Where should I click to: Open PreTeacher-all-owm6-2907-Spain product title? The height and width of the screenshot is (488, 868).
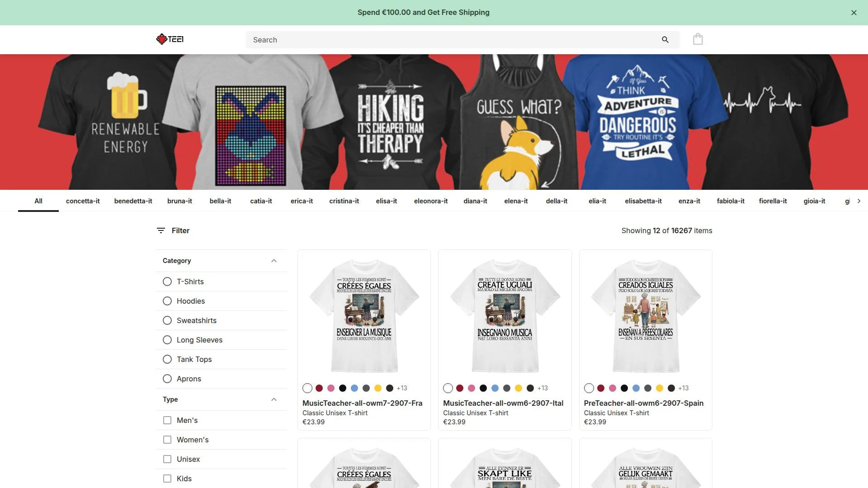pyautogui.click(x=644, y=403)
